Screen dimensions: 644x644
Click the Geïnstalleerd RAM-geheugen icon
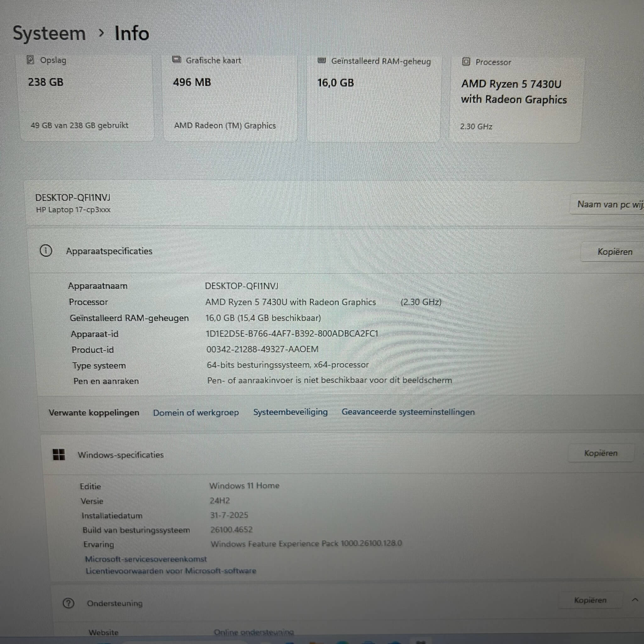[322, 61]
